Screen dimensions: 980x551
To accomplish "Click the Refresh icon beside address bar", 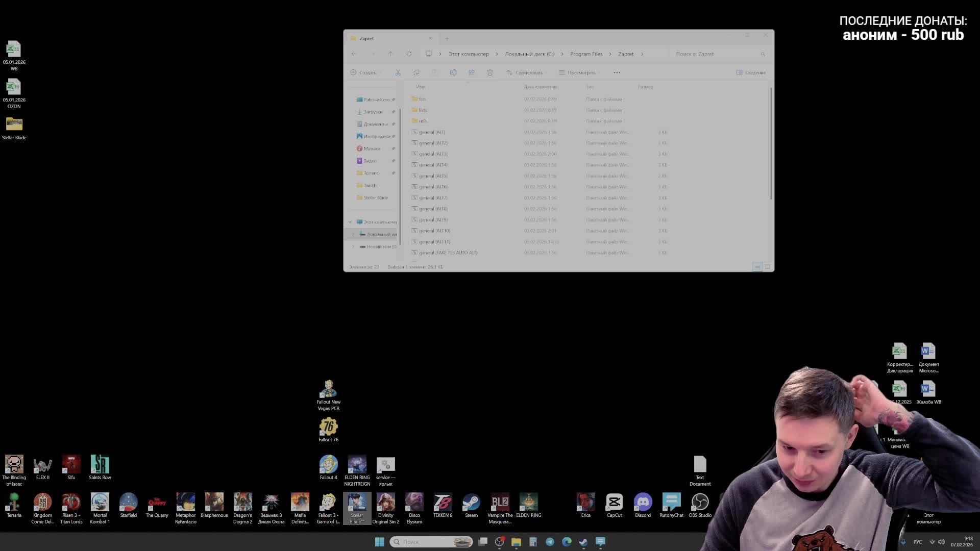I will pos(409,54).
